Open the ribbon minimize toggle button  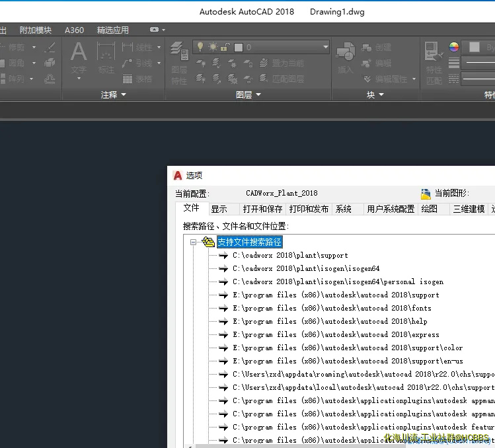pos(154,30)
